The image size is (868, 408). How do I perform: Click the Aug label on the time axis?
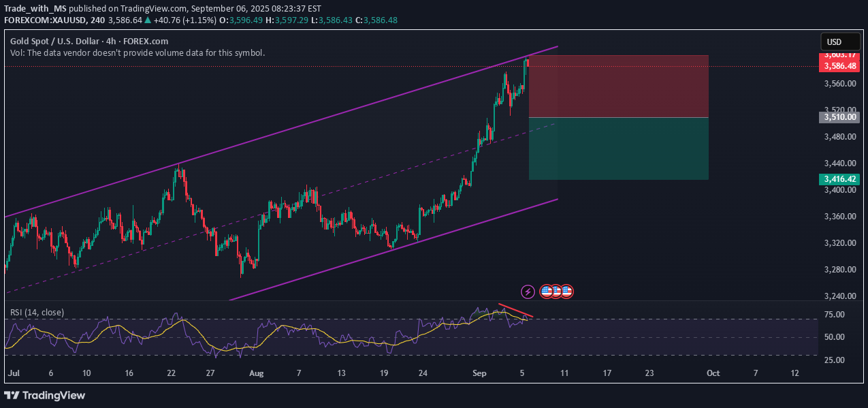(256, 373)
